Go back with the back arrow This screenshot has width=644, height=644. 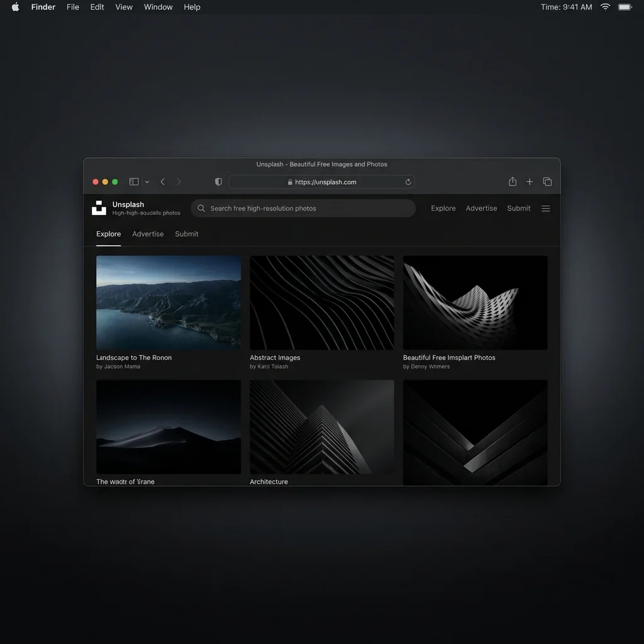click(163, 182)
